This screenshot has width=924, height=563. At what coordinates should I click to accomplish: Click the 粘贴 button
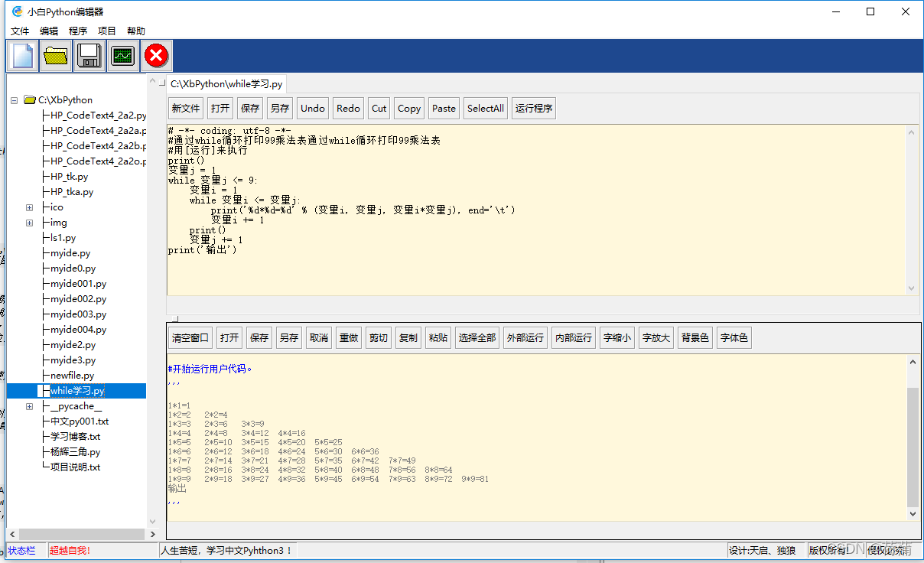click(438, 337)
